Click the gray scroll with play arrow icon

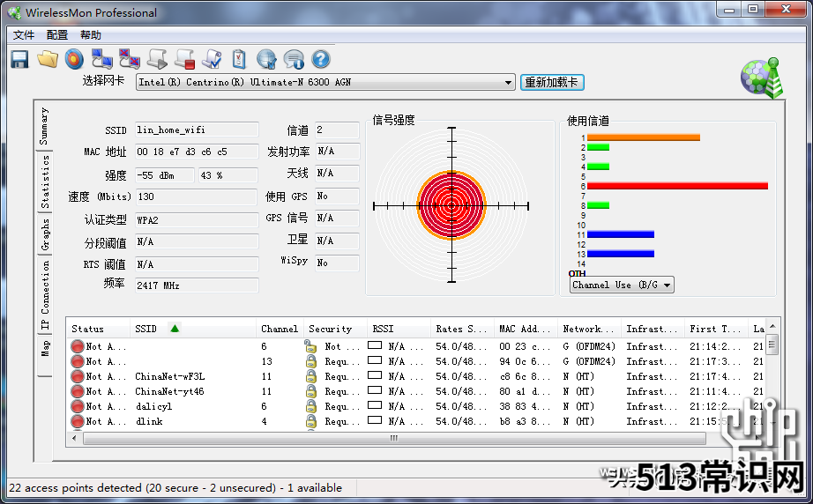[x=157, y=59]
